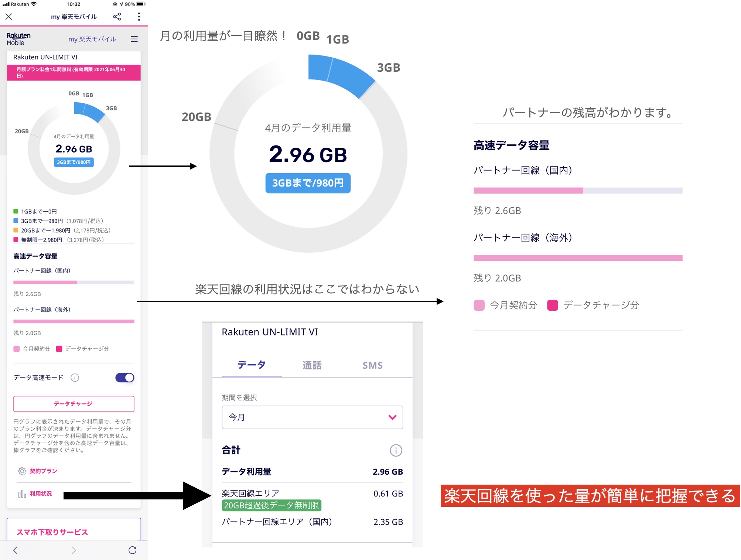Tap the small 3GBまで/980円 badge in phone donut
The height and width of the screenshot is (560, 741).
click(x=74, y=162)
